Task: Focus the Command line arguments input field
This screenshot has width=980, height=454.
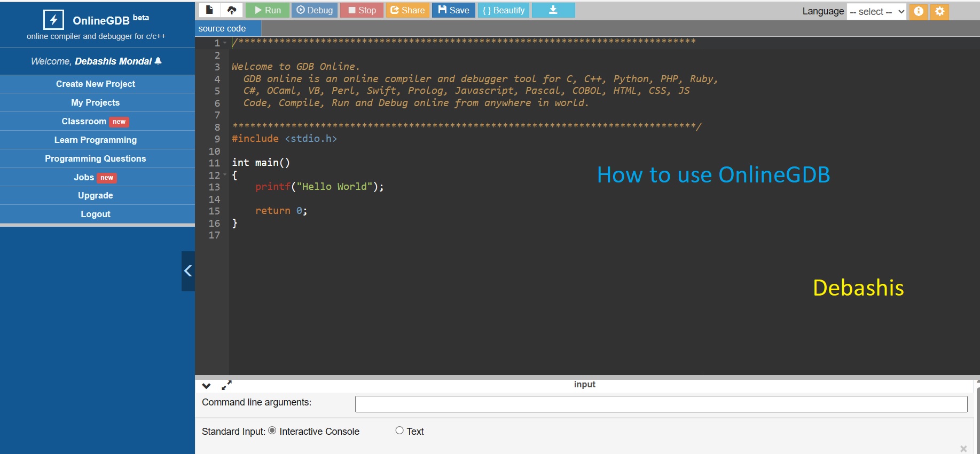Action: pos(661,404)
